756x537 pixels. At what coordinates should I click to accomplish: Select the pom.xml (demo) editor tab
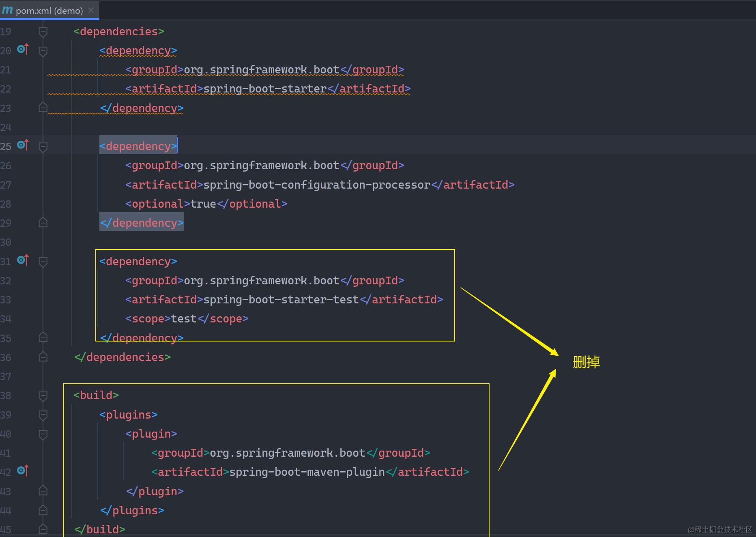coord(49,10)
